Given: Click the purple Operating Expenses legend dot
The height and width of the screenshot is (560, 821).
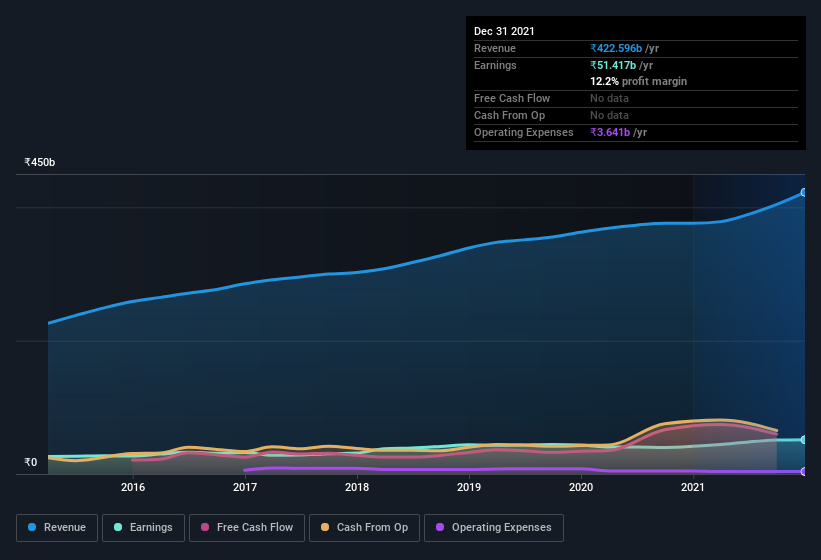Looking at the screenshot, I should click(440, 527).
